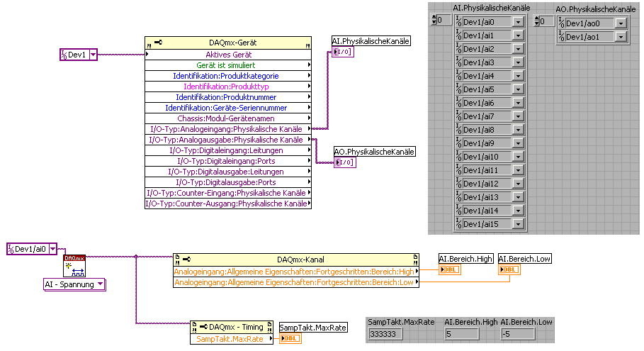
Task: Click the SampTakt.MaxRate DBL terminal
Action: click(290, 338)
